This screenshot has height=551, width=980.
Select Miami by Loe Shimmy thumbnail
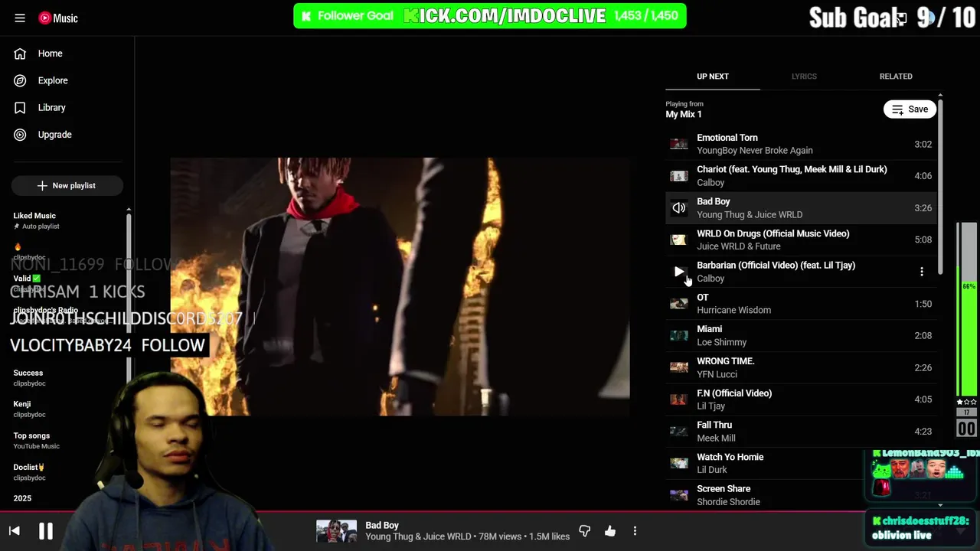click(x=679, y=335)
